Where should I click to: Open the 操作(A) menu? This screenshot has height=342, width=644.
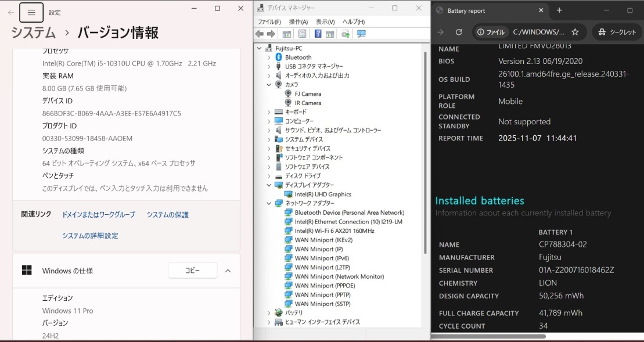(x=298, y=21)
